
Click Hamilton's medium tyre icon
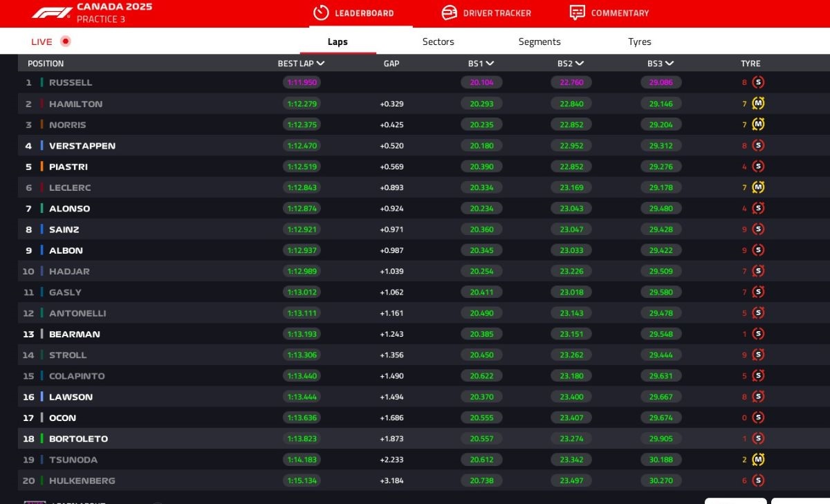pyautogui.click(x=758, y=104)
